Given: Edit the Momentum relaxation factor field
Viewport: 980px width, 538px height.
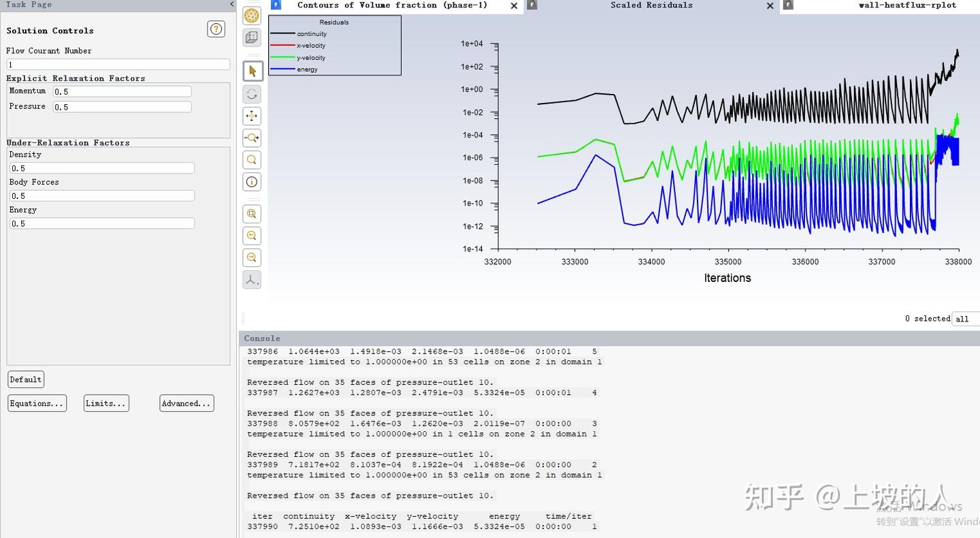Looking at the screenshot, I should [x=122, y=91].
